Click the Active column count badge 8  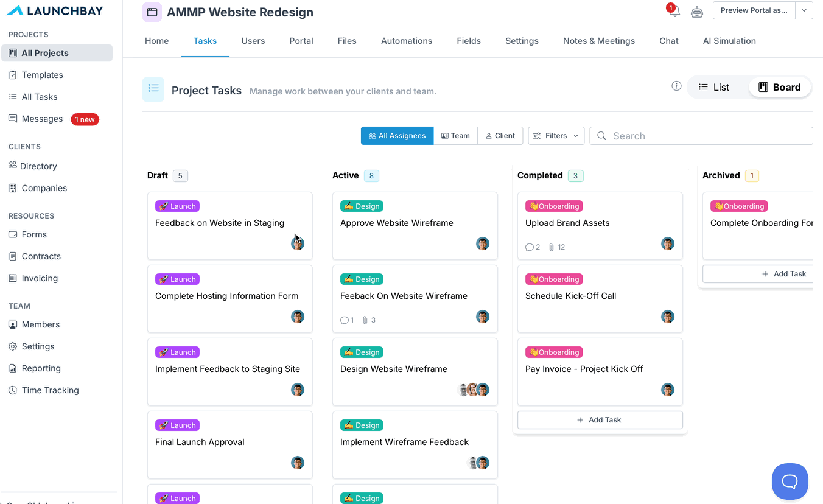tap(371, 176)
